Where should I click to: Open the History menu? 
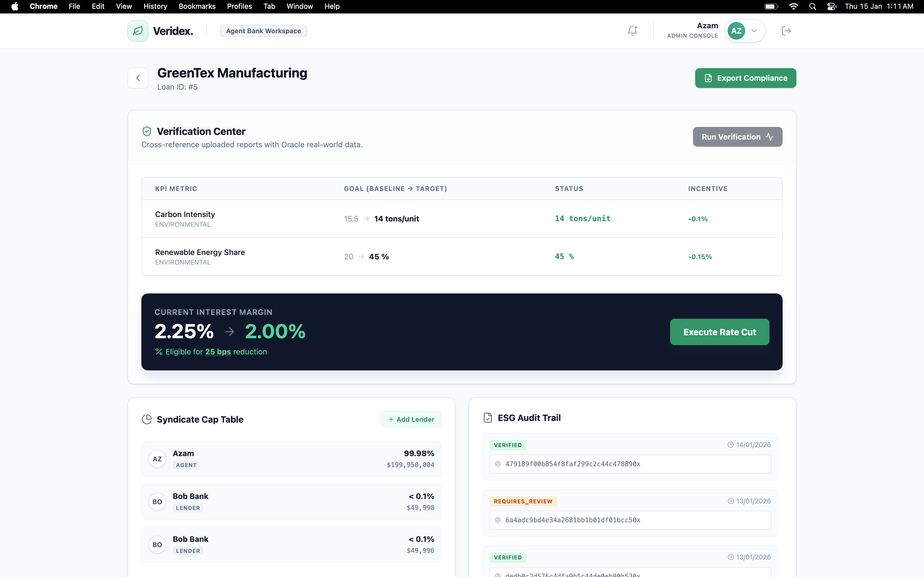point(155,7)
